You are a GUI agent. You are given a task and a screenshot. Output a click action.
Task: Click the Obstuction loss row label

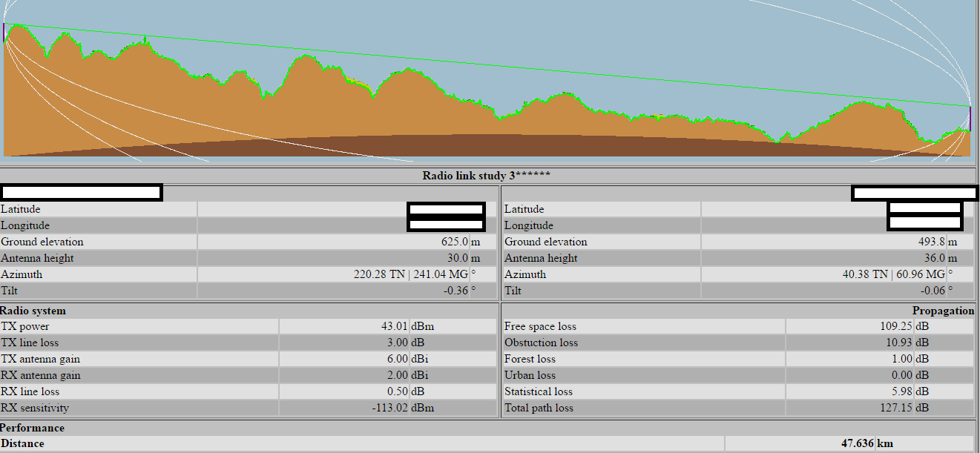pos(541,343)
